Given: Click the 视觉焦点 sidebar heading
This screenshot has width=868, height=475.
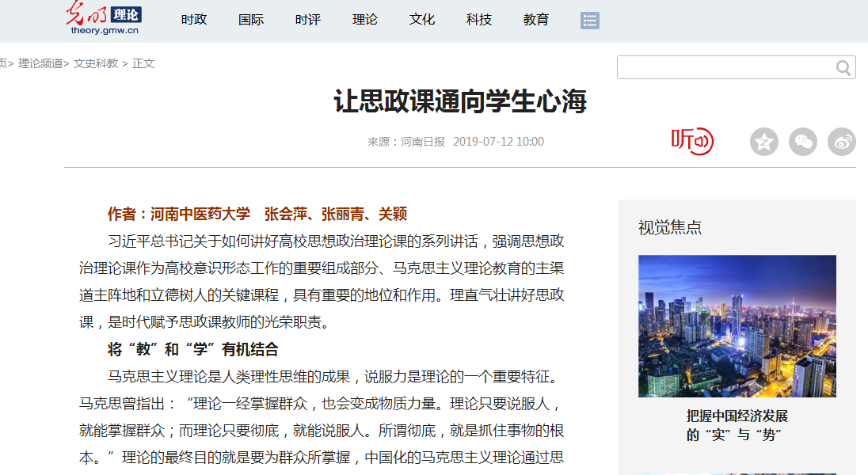Looking at the screenshot, I should point(669,228).
